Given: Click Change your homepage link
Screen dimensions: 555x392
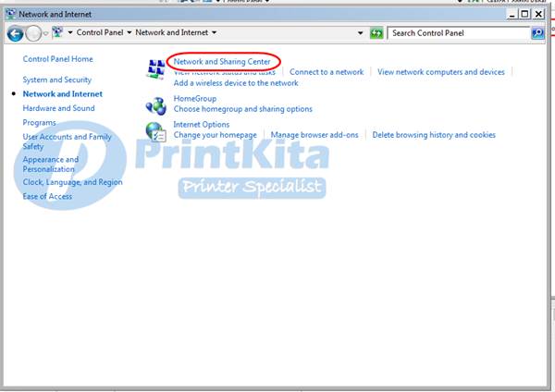Looking at the screenshot, I should pyautogui.click(x=215, y=135).
